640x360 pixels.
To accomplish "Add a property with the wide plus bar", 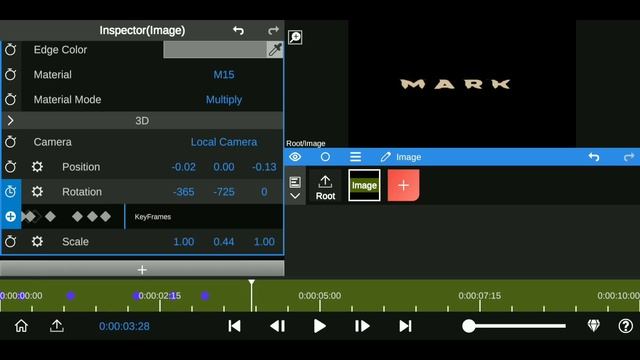I will (142, 269).
